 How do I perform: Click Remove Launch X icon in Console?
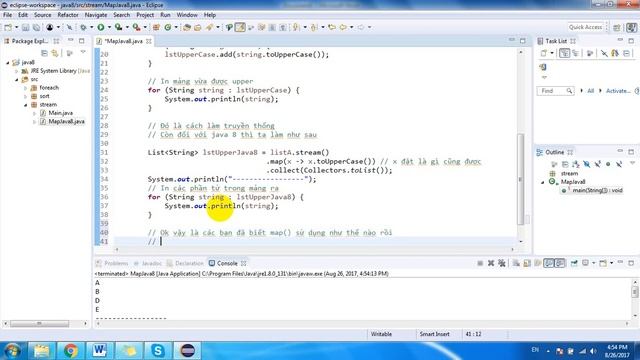pyautogui.click(x=491, y=263)
